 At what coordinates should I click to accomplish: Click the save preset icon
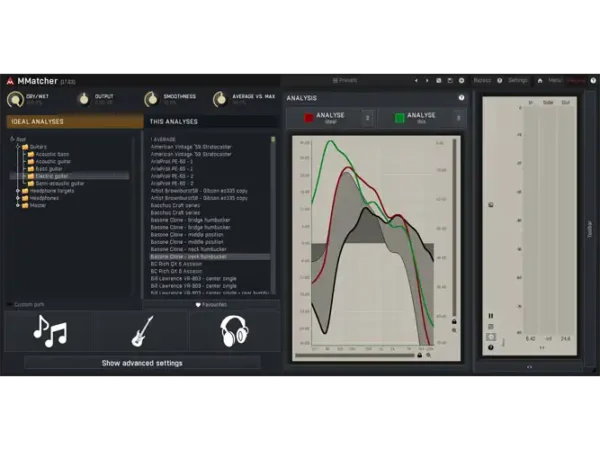coord(450,80)
